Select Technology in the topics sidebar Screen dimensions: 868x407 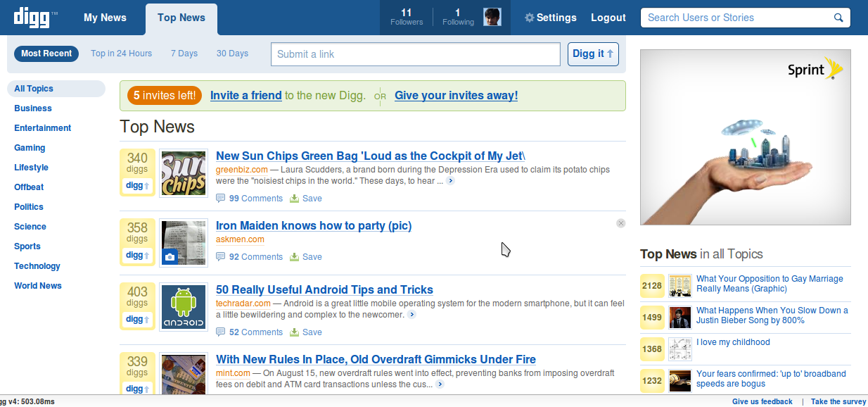click(37, 266)
